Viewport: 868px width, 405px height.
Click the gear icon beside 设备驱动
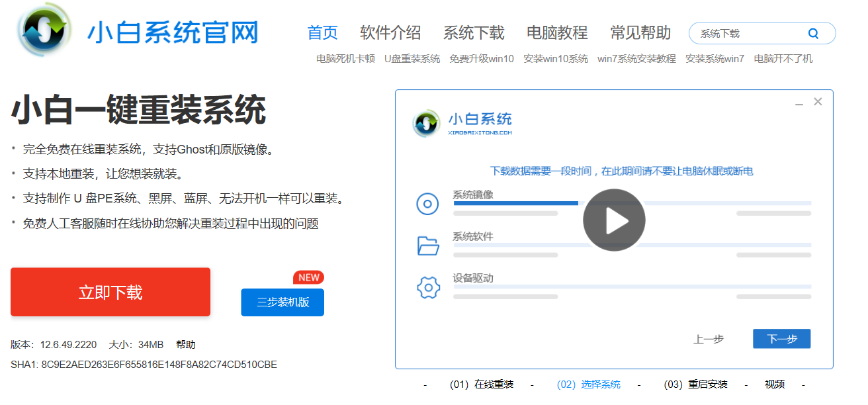[x=428, y=288]
